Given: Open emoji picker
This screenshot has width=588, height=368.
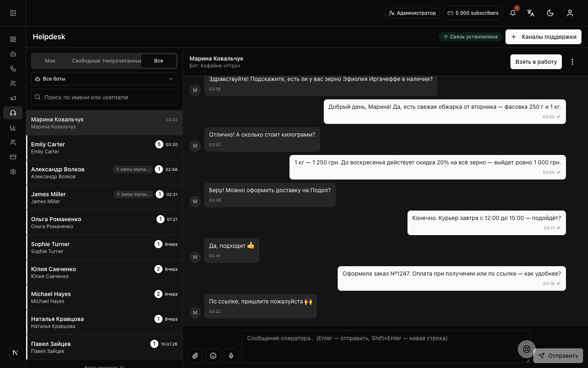Looking at the screenshot, I should (213, 356).
